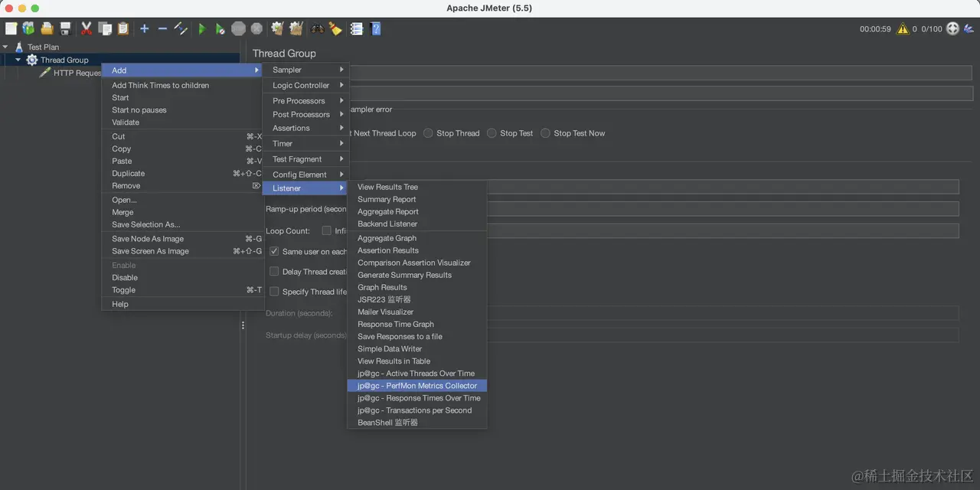This screenshot has width=980, height=490.
Task: Click the yellow warning log icon
Action: coord(903,28)
